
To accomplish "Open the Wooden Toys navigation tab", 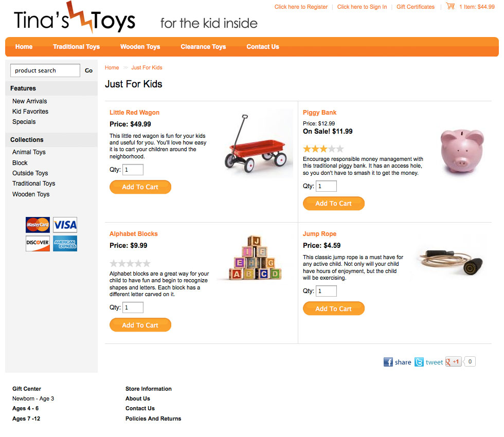I will 140,47.
